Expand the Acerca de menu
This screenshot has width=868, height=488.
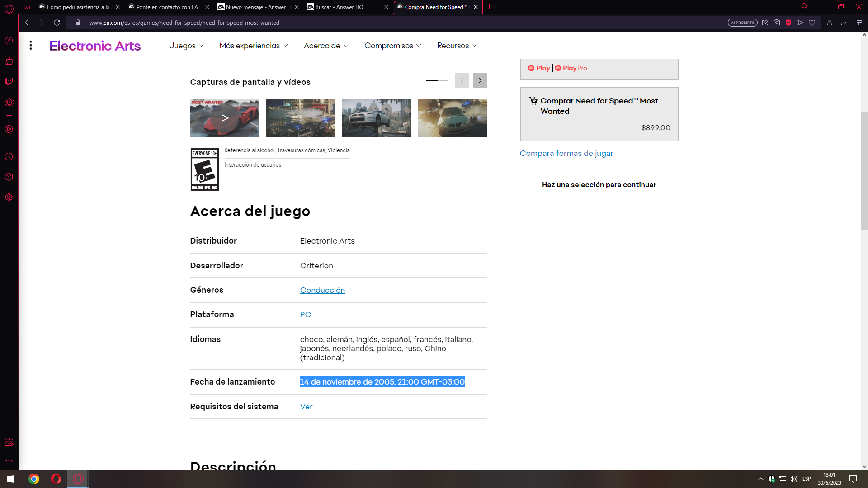pos(326,46)
